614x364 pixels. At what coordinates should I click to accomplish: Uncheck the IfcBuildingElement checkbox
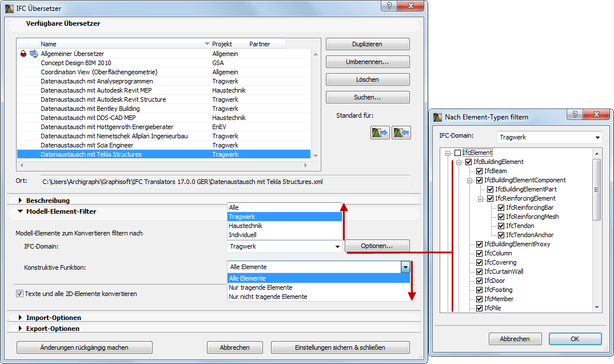468,162
